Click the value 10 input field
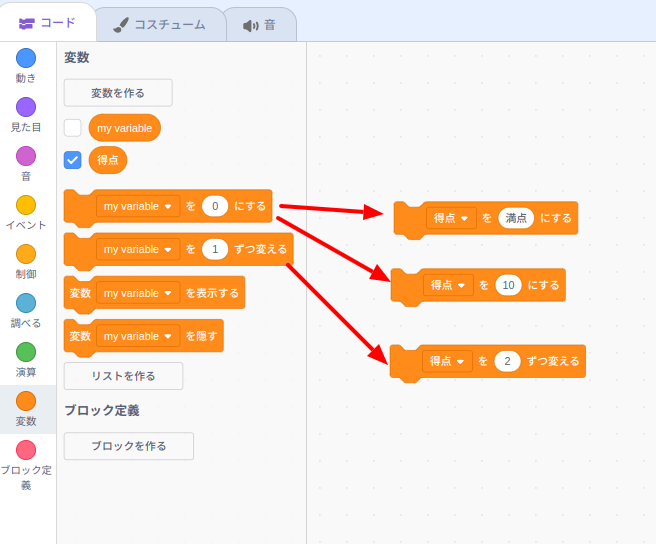 pyautogui.click(x=508, y=285)
